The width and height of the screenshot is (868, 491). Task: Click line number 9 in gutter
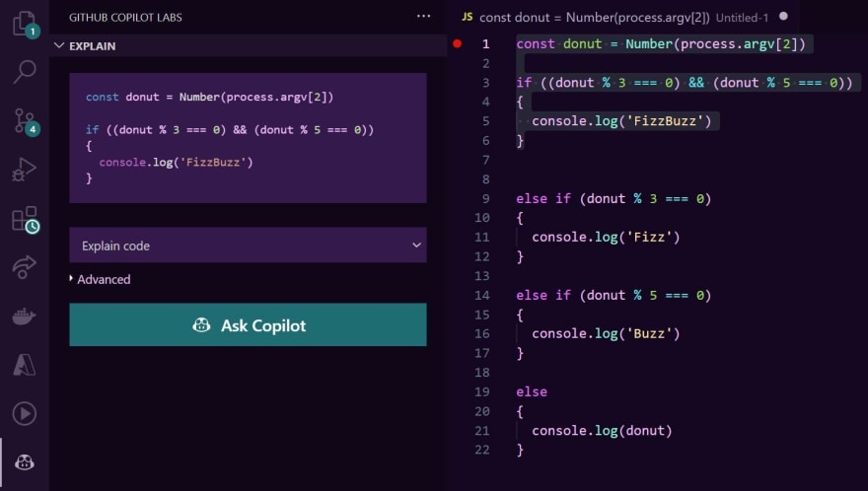485,199
